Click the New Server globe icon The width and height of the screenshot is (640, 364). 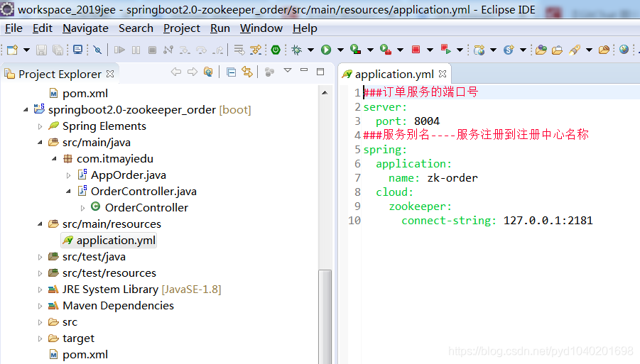tap(479, 50)
